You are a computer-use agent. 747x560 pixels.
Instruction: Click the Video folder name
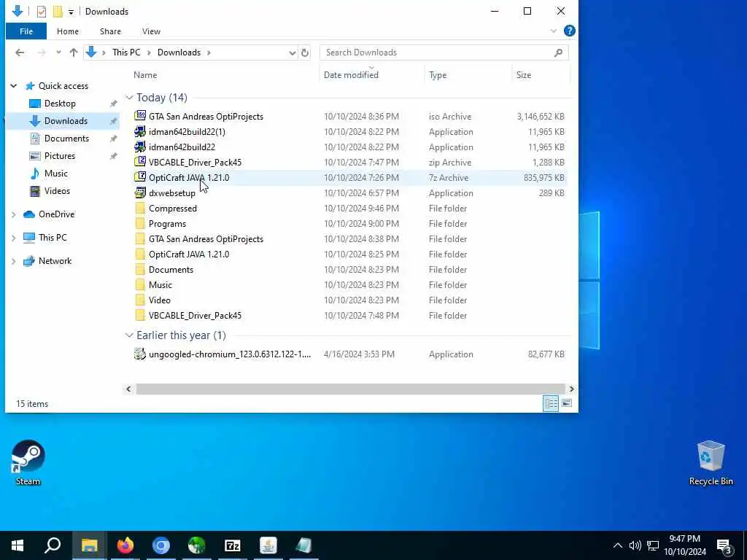tap(159, 300)
